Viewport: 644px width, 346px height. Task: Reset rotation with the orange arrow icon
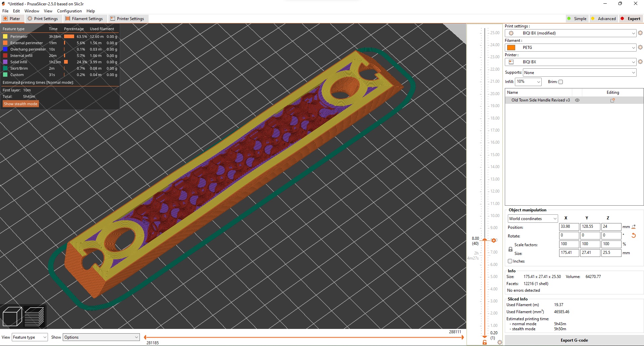(x=633, y=235)
